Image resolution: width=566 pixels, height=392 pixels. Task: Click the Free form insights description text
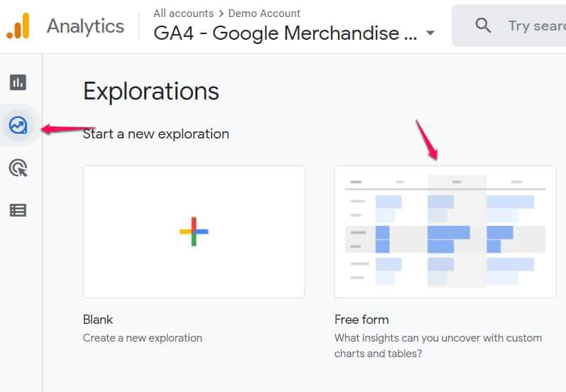437,345
